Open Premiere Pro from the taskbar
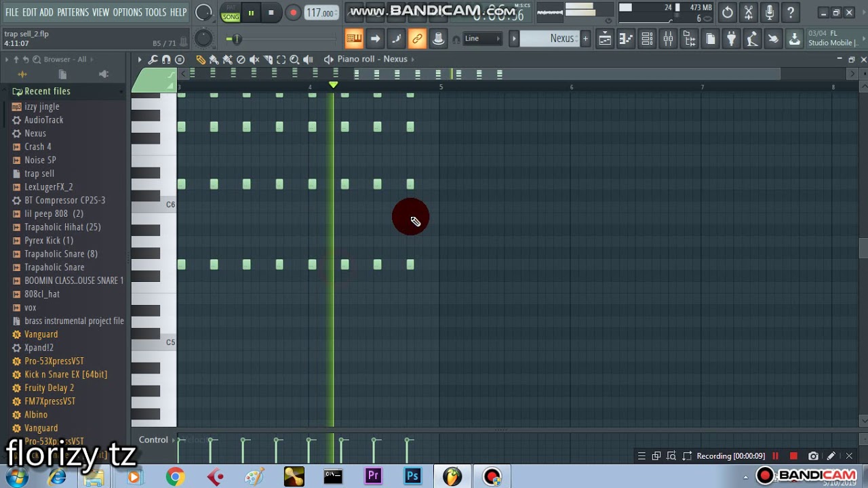Viewport: 868px width, 488px height. coord(373,476)
